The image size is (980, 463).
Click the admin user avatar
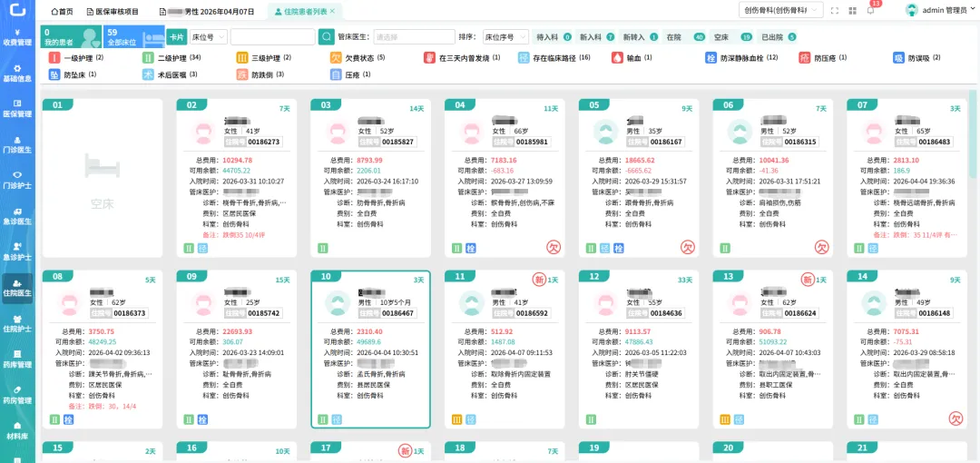tap(912, 10)
